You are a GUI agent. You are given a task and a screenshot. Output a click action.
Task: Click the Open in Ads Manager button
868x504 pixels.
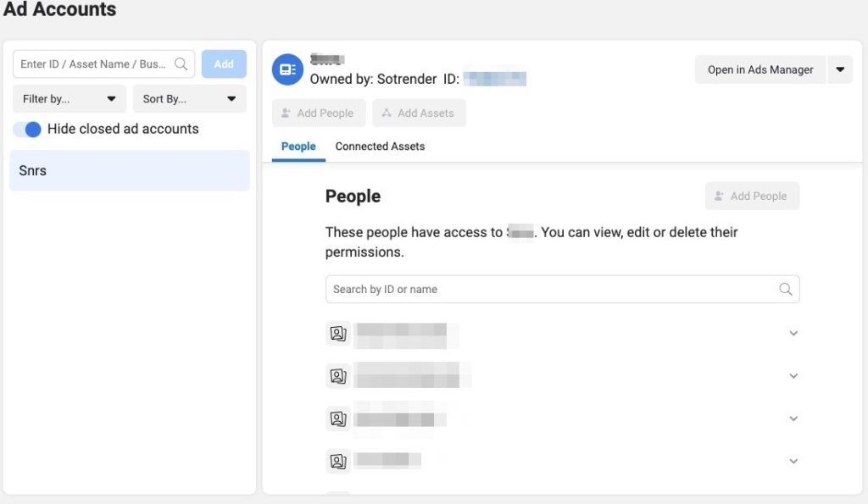click(760, 69)
